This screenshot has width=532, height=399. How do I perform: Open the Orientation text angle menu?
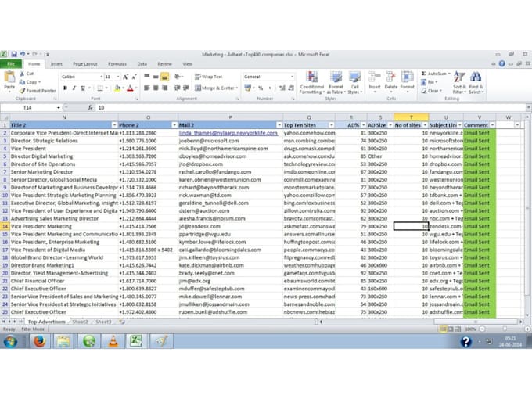click(178, 77)
